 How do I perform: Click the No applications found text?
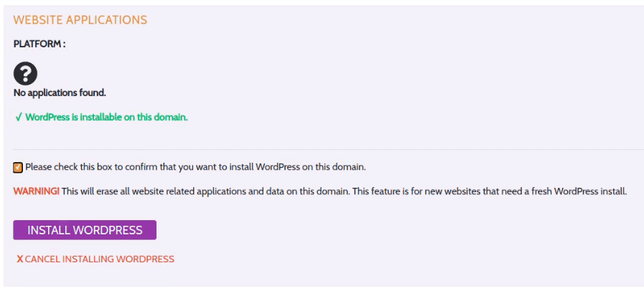pos(60,93)
